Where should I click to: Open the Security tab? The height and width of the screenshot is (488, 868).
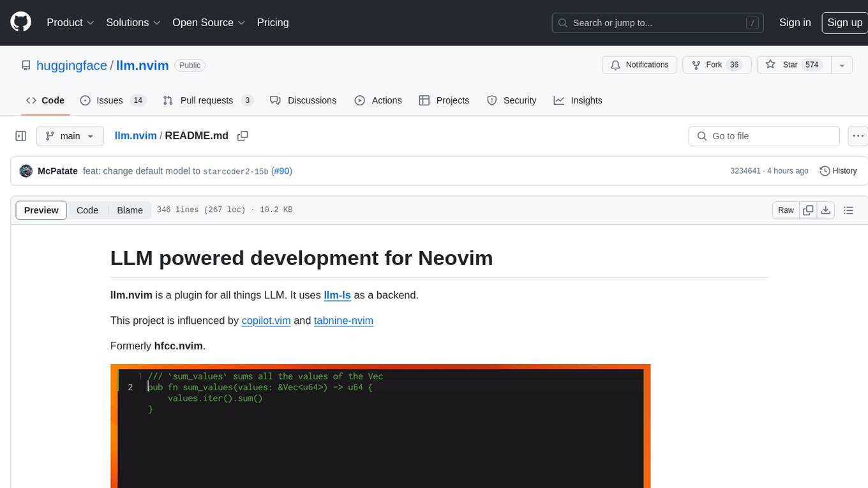click(511, 100)
